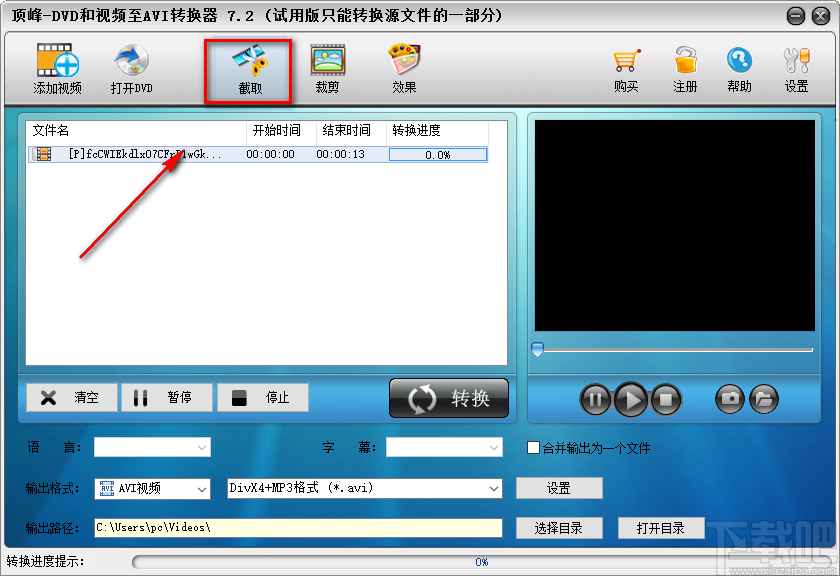
Task: Click the 购买 shopping cart icon
Action: 626,69
